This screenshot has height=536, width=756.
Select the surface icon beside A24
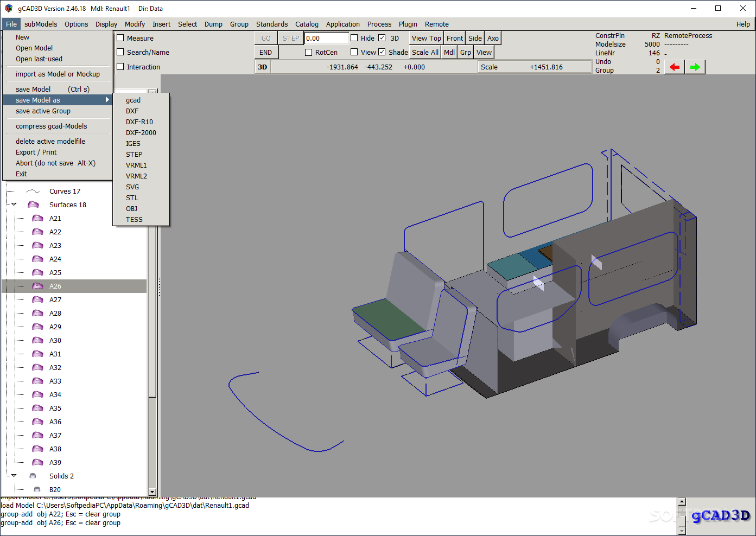tap(37, 259)
